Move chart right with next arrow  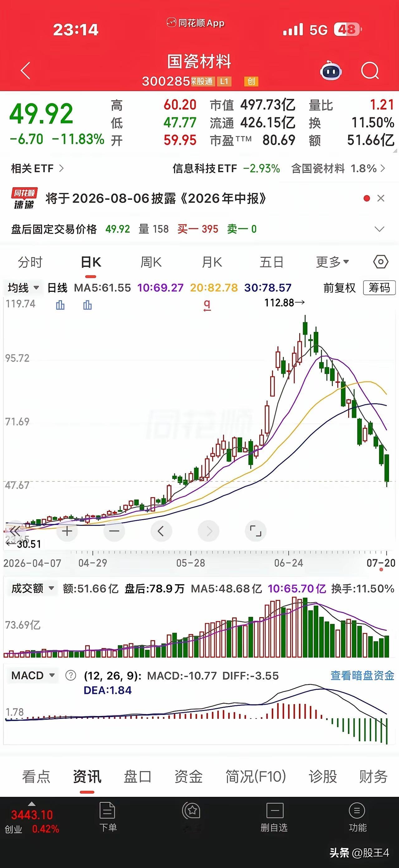tap(209, 531)
